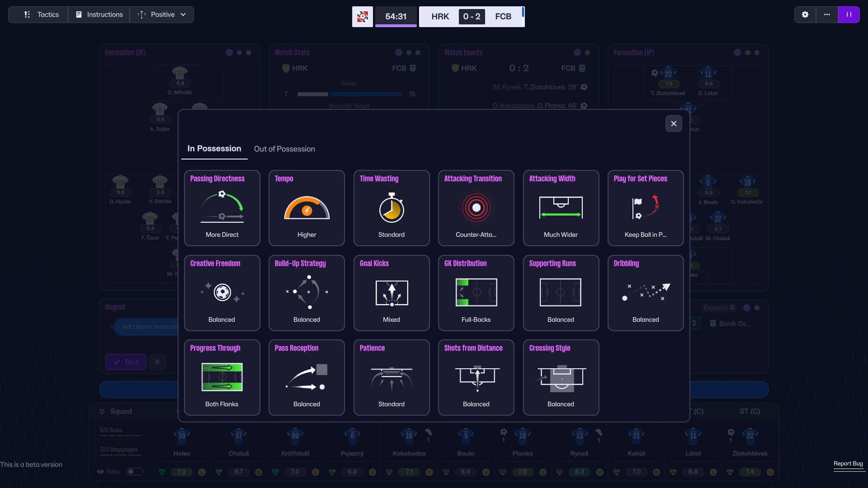This screenshot has width=868, height=488.
Task: Open the Crossing Style icon
Action: pyautogui.click(x=561, y=378)
